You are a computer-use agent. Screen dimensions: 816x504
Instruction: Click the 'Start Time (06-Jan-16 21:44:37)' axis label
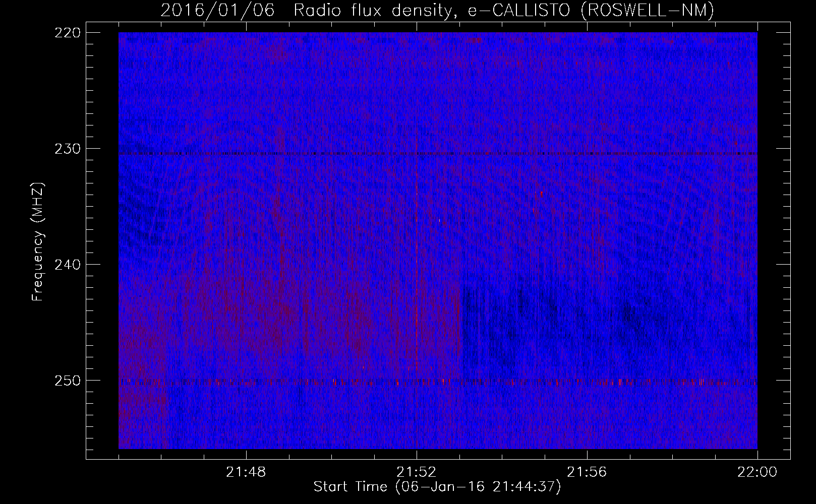click(x=437, y=487)
